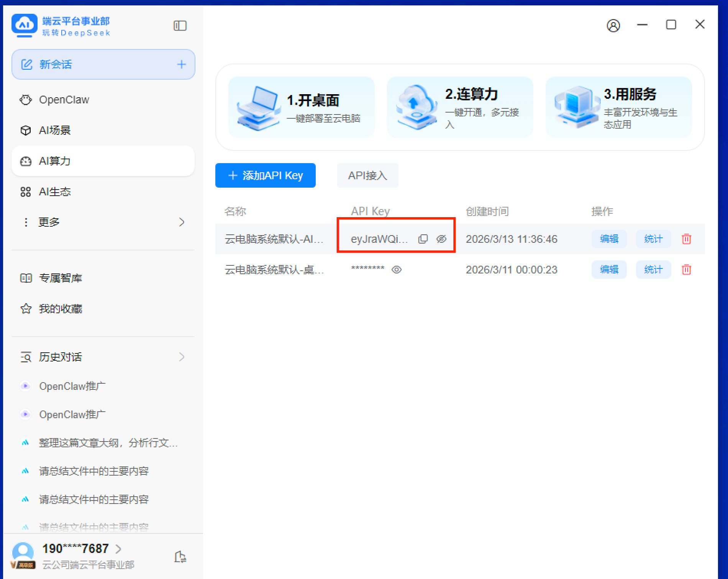Viewport: 728px width, 579px height.
Task: Collapse the sidebar panel icon
Action: [180, 26]
